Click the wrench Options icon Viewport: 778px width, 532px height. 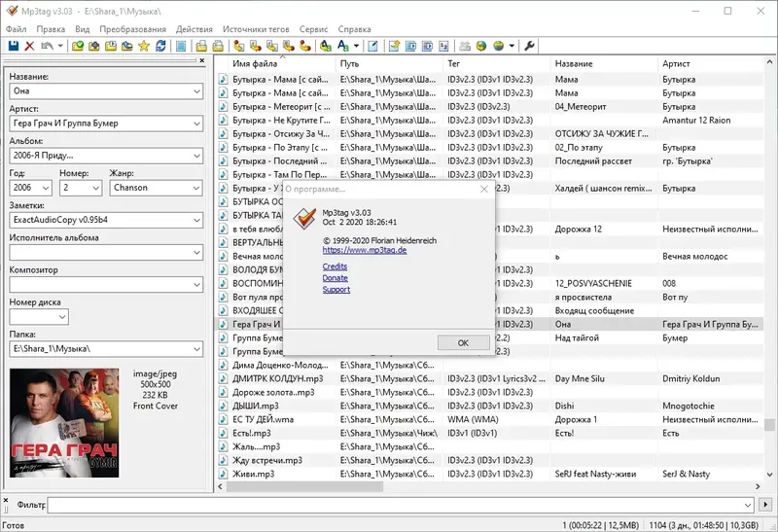coord(529,46)
